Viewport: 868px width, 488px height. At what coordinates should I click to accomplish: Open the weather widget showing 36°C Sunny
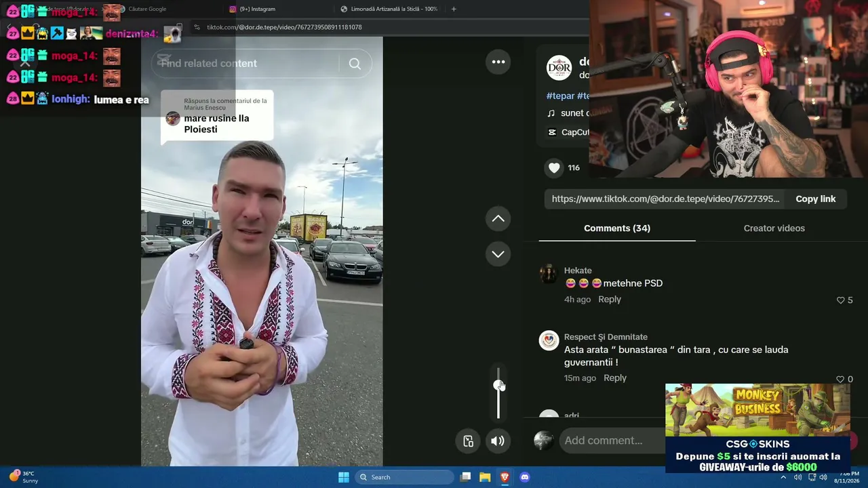(24, 477)
